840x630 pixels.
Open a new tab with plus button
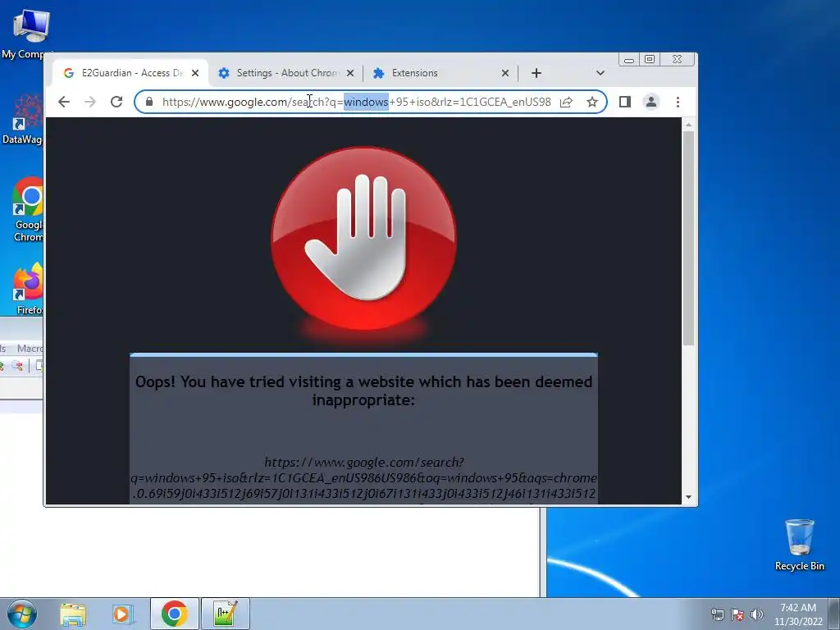tap(536, 73)
